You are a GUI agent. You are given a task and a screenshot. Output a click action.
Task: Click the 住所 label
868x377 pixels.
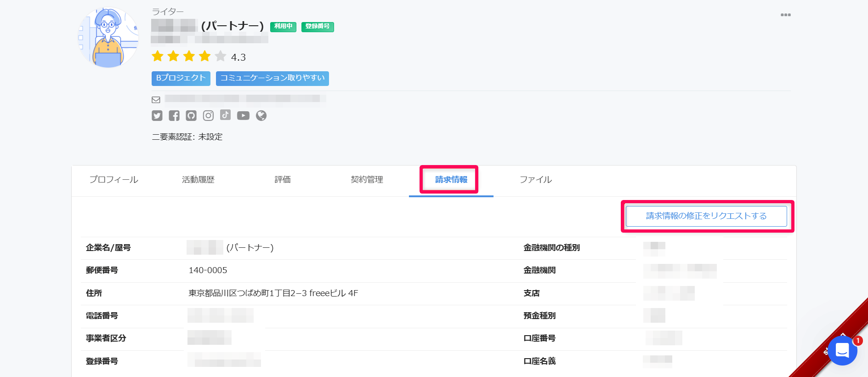[x=94, y=293]
